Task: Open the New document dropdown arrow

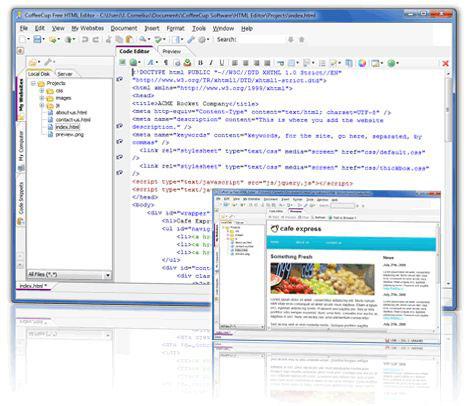Action: (x=28, y=39)
